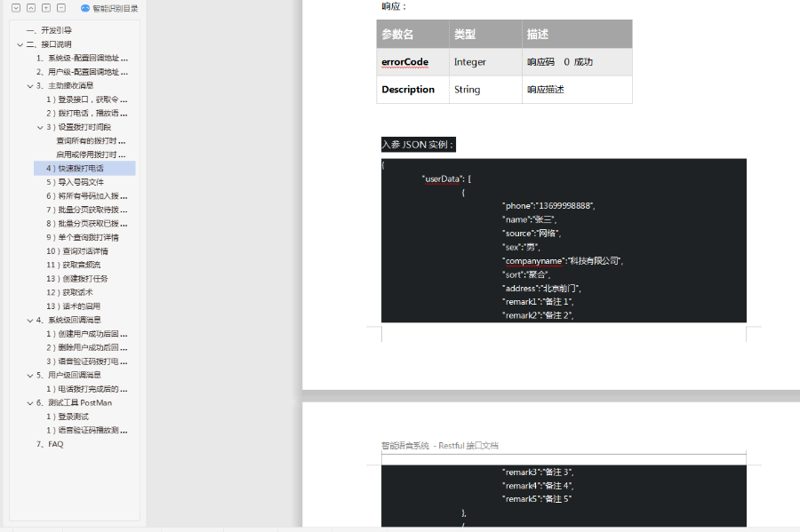800x532 pixels.
Task: Jump to 9)单个查询拨打详情
Action: pos(83,237)
